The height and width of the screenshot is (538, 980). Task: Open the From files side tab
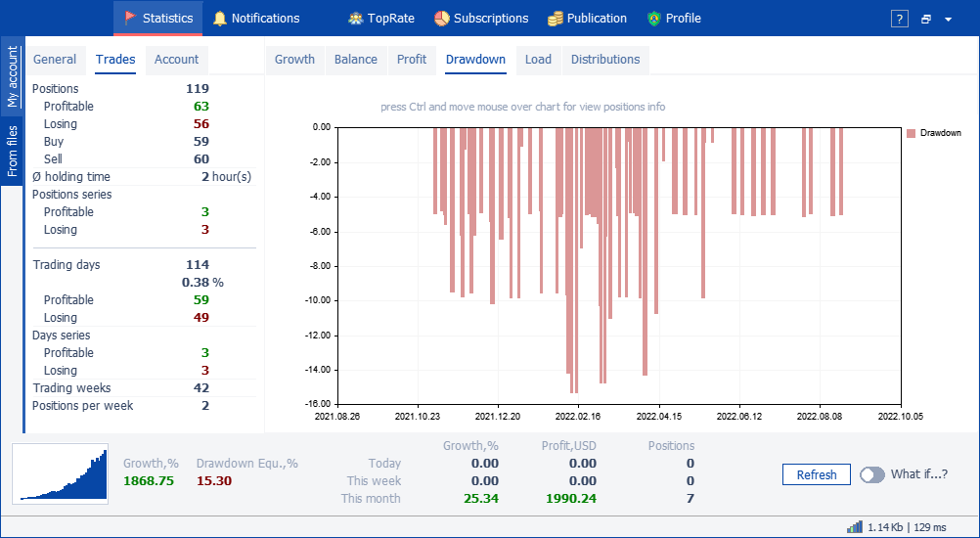pyautogui.click(x=12, y=151)
